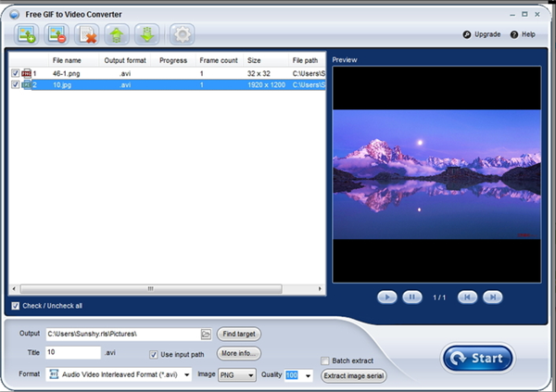Enable the Batch extract checkbox
Screen dimensions: 556x392
tap(324, 360)
